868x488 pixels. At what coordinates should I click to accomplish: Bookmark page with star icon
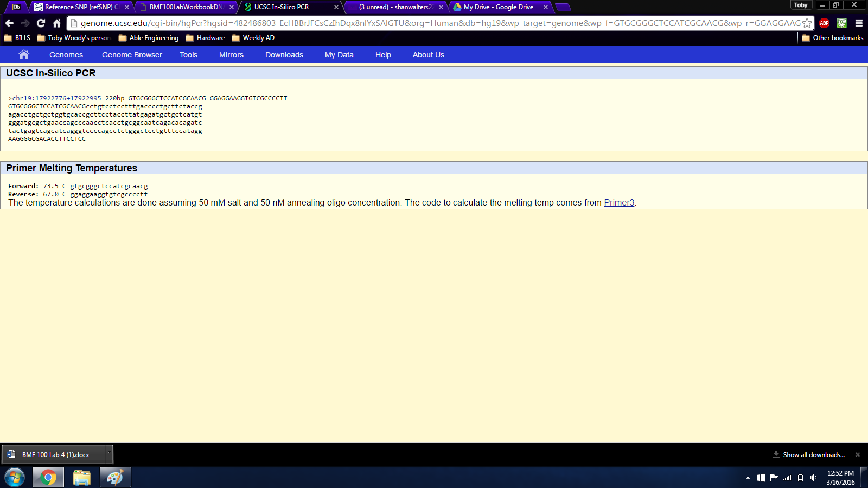(807, 23)
